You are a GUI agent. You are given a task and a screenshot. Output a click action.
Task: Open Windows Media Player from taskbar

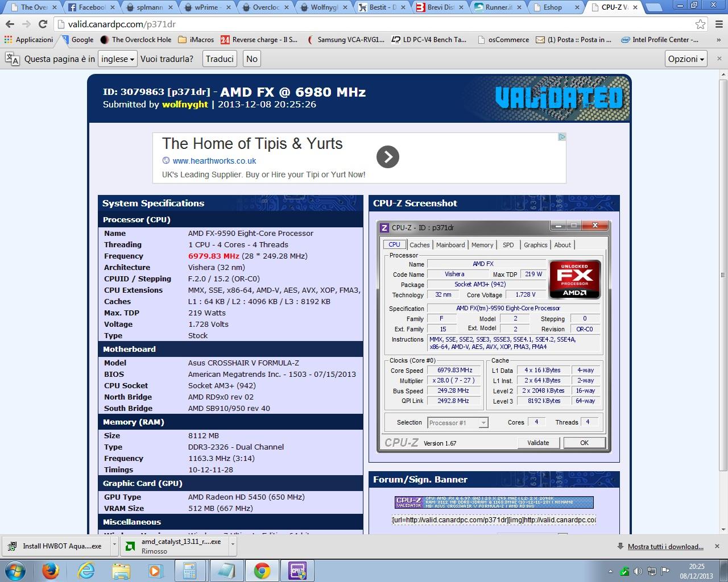tap(155, 571)
